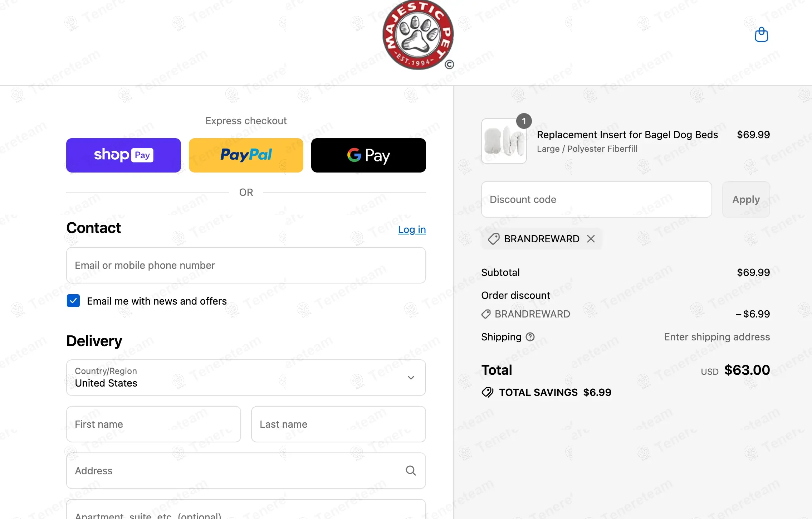Click the product thumbnail image
The height and width of the screenshot is (519, 812).
point(504,141)
